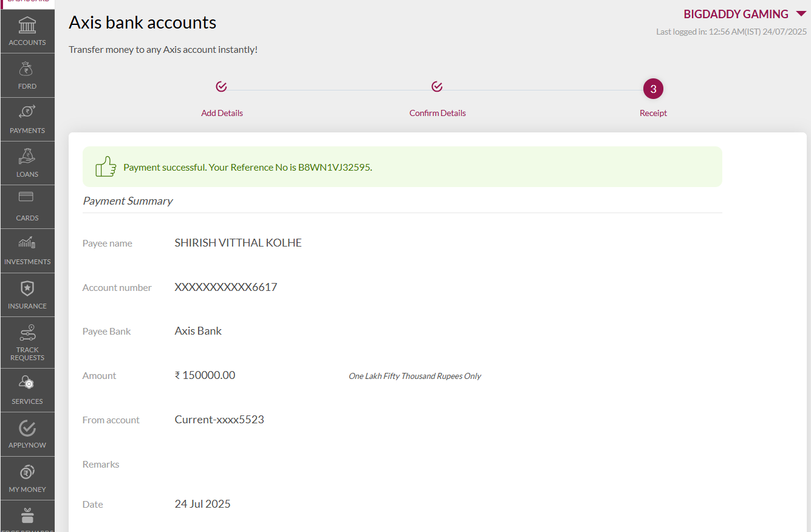Open the Edge Rewards gift icon
This screenshot has height=532, width=811.
(27, 516)
